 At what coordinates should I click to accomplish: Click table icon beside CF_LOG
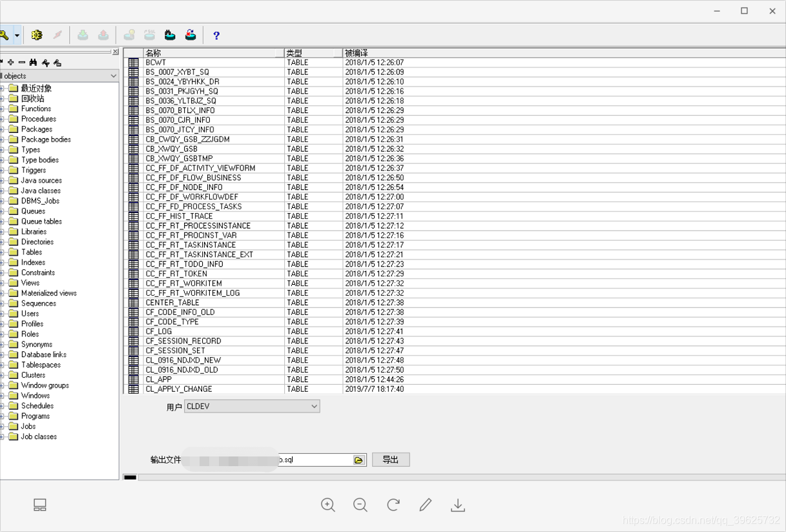pos(134,331)
